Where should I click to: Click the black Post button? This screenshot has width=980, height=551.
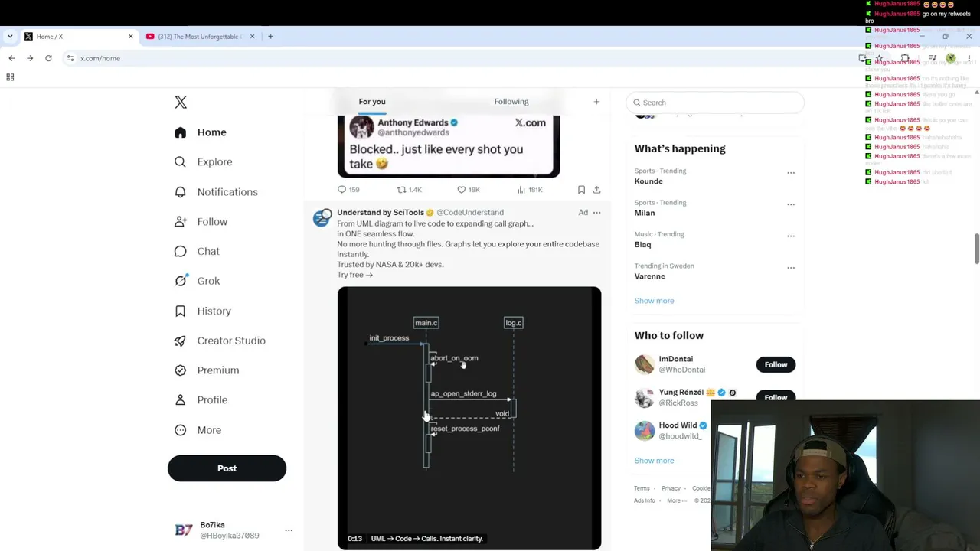click(227, 468)
